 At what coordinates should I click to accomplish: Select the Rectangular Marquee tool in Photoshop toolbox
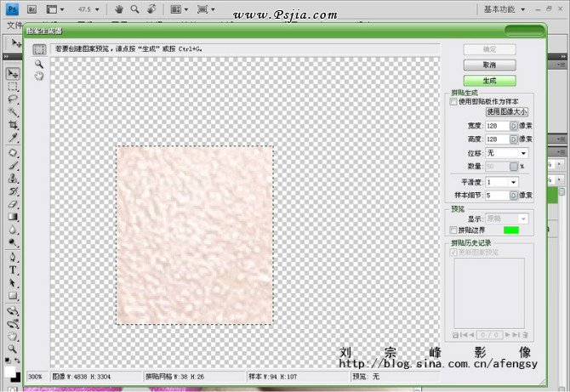(13, 87)
